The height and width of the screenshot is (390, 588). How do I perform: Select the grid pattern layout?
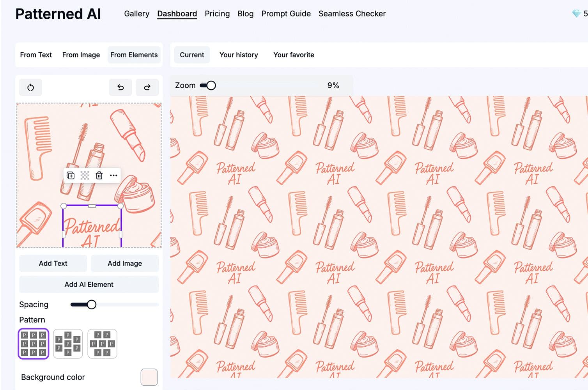(33, 344)
